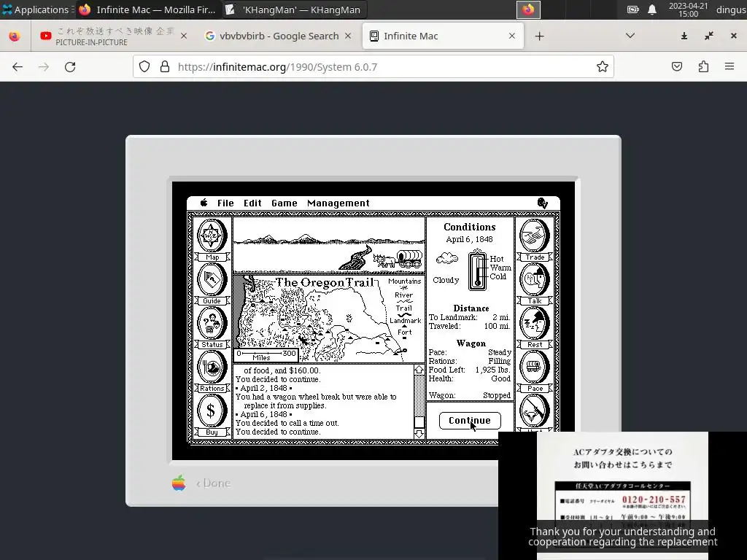
Task: Click the application switcher icon in Mac menu bar
Action: point(542,203)
